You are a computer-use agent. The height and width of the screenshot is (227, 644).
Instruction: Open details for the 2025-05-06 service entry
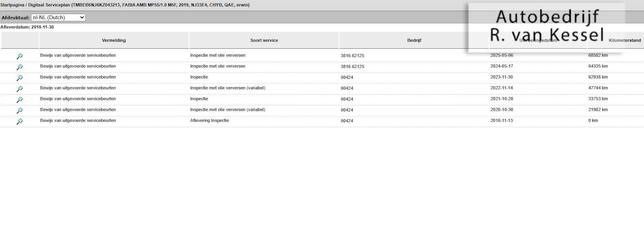20,56
